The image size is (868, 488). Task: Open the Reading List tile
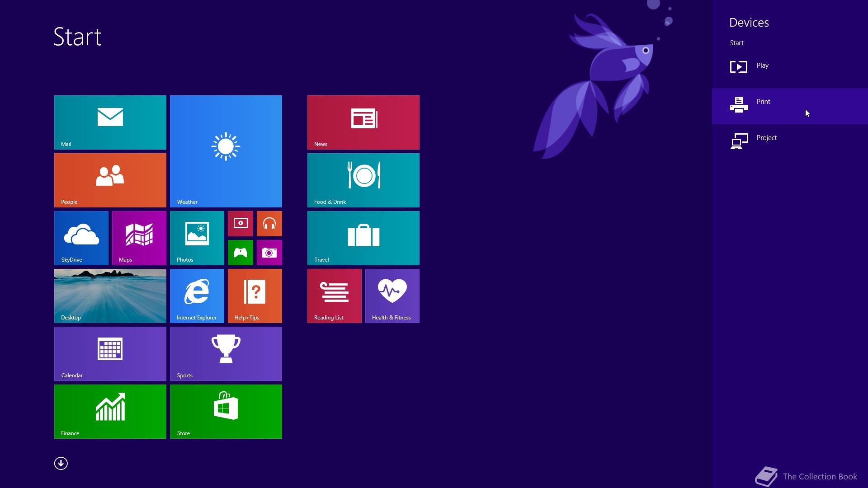[335, 296]
